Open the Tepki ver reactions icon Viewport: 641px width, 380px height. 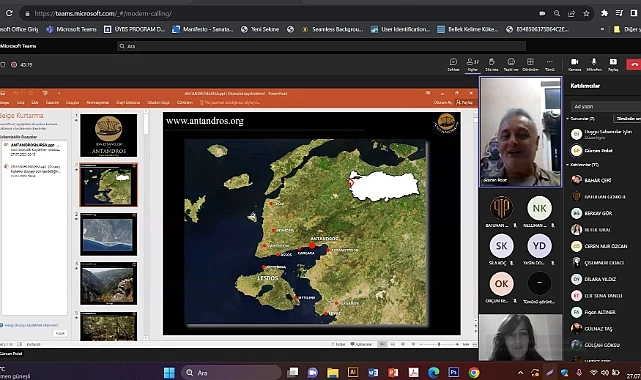tap(511, 64)
